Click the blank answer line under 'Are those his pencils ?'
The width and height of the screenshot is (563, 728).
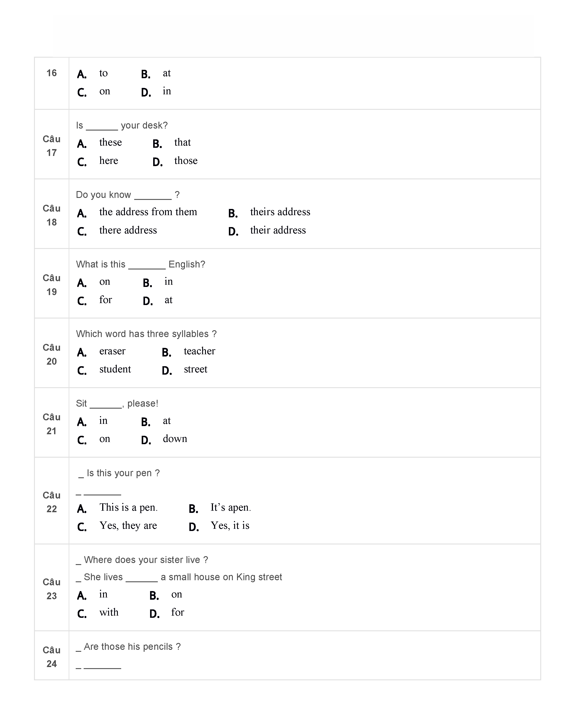(102, 667)
